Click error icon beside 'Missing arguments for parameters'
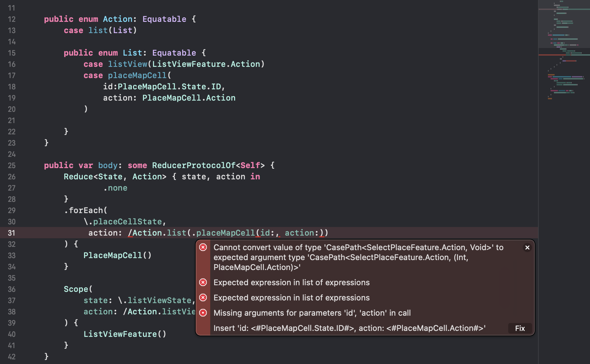The image size is (590, 364). click(x=203, y=313)
